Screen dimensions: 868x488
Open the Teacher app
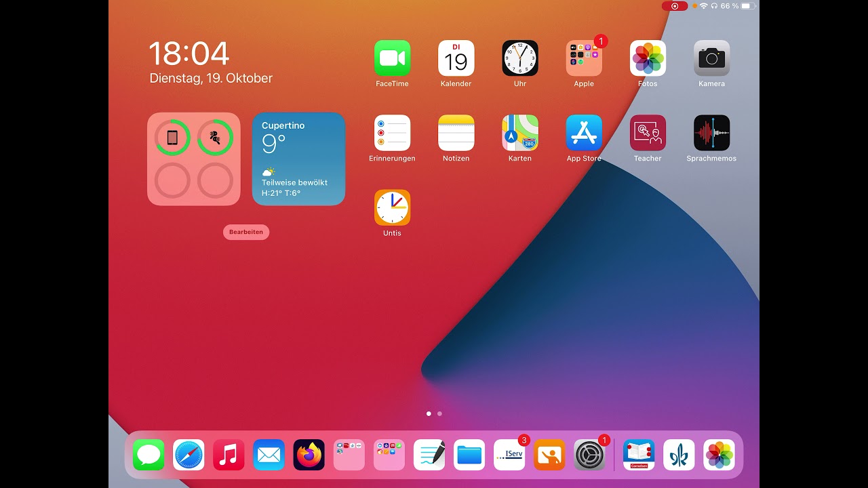tap(648, 133)
